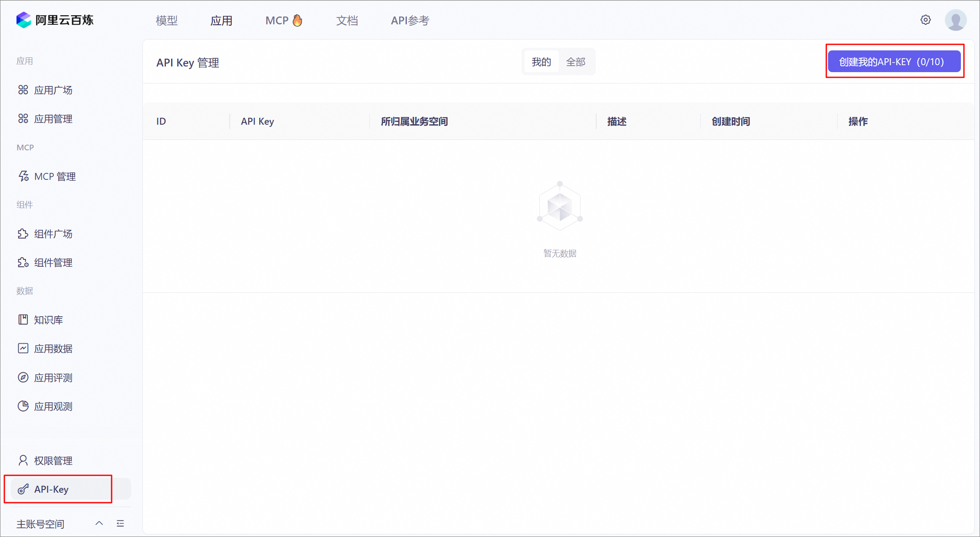Viewport: 980px width, 537px height.
Task: Click the settings gear icon
Action: point(925,20)
